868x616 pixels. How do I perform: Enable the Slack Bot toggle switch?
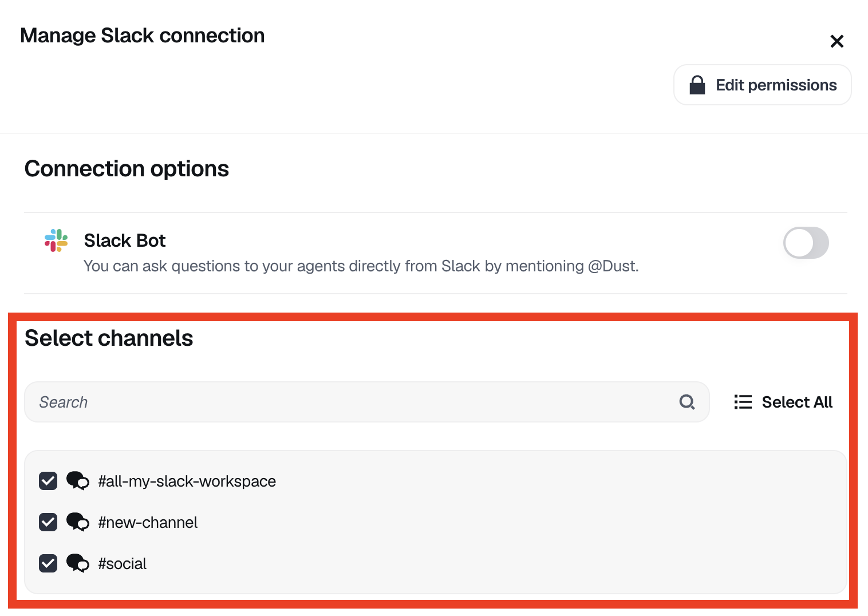[x=806, y=243]
